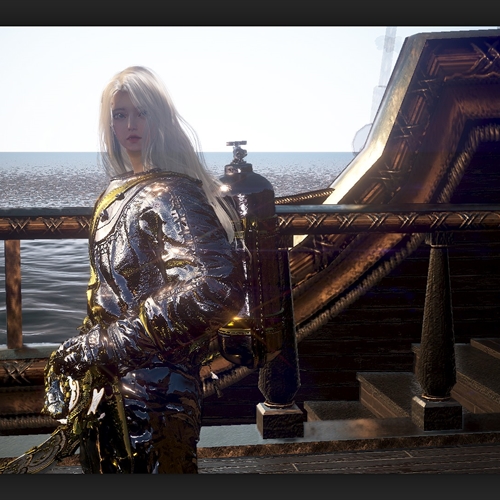The width and height of the screenshot is (500, 500).
Task: Click the right baluster near the stairs
Action: pos(437,333)
